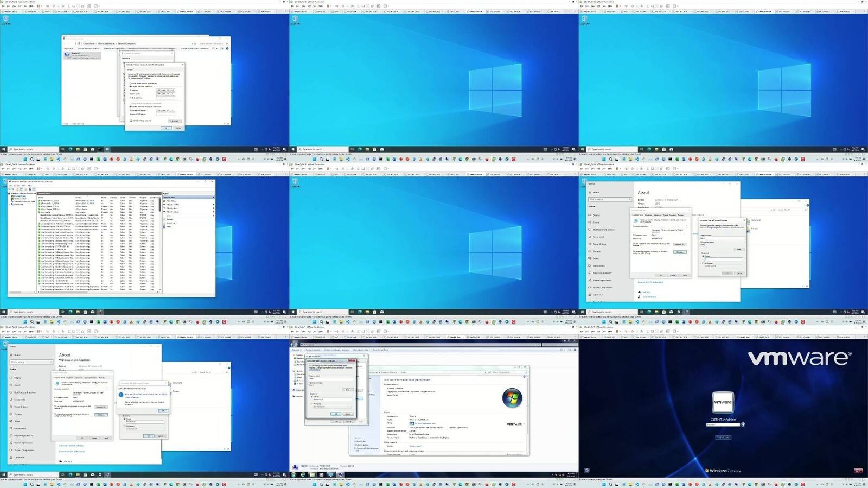Click Refresh in firewall Actions pane
The height and width of the screenshot is (488, 868).
click(169, 219)
